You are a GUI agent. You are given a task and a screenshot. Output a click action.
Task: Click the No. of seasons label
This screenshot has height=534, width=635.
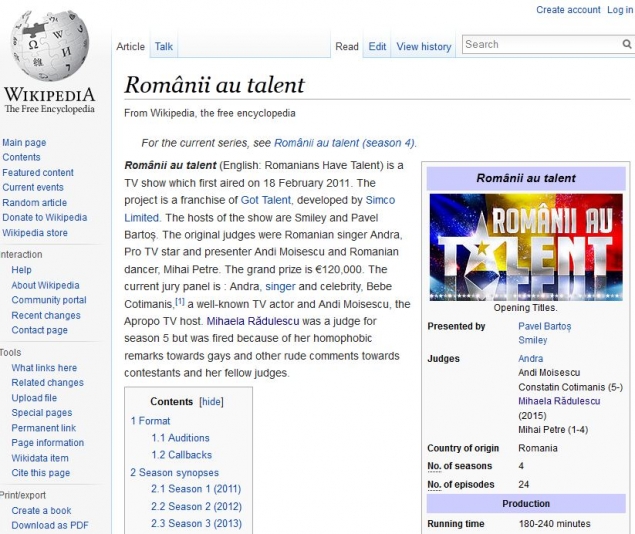pyautogui.click(x=460, y=466)
